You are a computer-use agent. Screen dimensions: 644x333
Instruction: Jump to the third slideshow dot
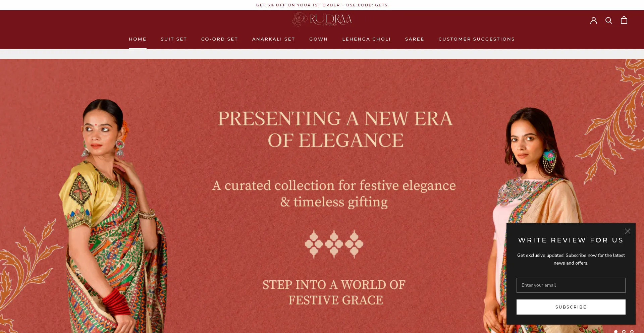pyautogui.click(x=632, y=331)
